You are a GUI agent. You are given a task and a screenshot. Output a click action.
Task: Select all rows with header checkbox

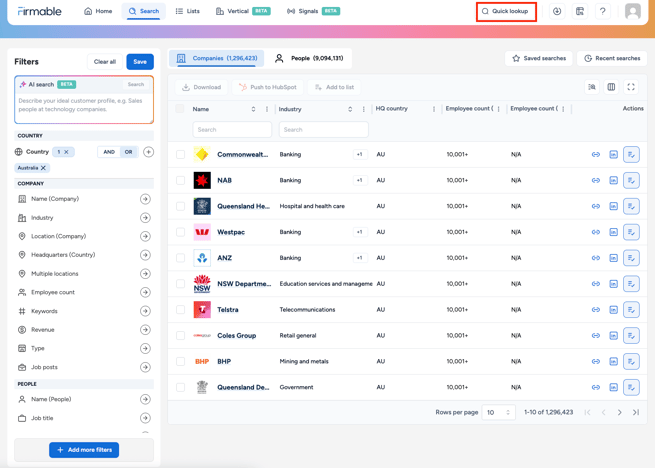click(x=180, y=109)
